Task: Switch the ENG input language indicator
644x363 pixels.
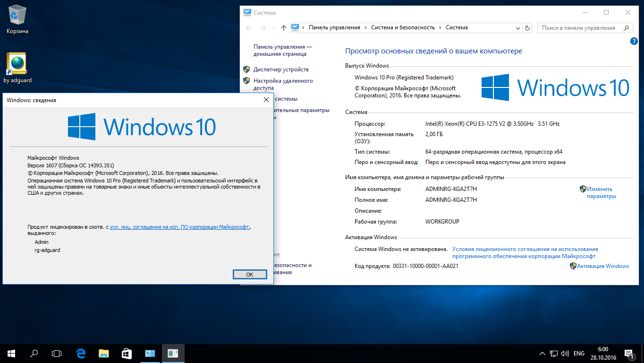Action: point(579,354)
